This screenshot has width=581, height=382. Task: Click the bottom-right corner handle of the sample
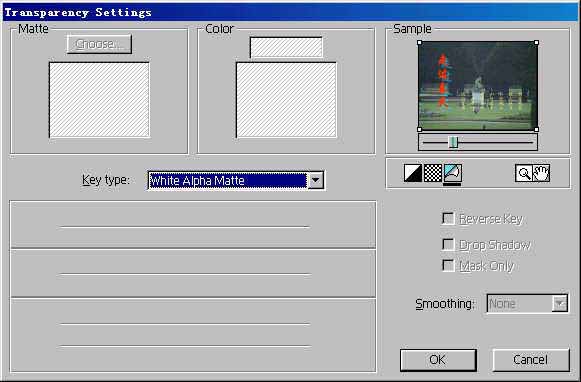click(x=537, y=129)
